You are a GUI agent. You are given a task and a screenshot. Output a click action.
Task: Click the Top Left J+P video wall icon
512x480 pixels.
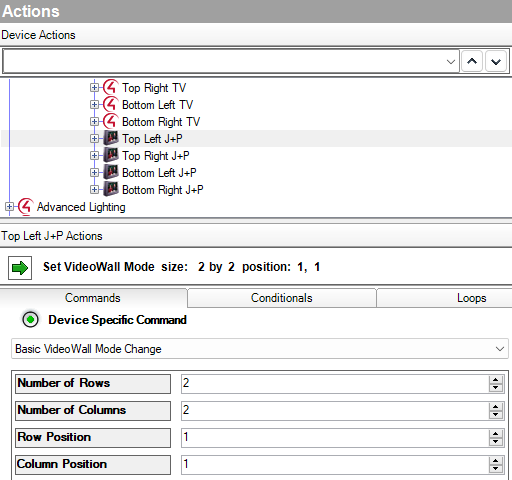tap(111, 138)
